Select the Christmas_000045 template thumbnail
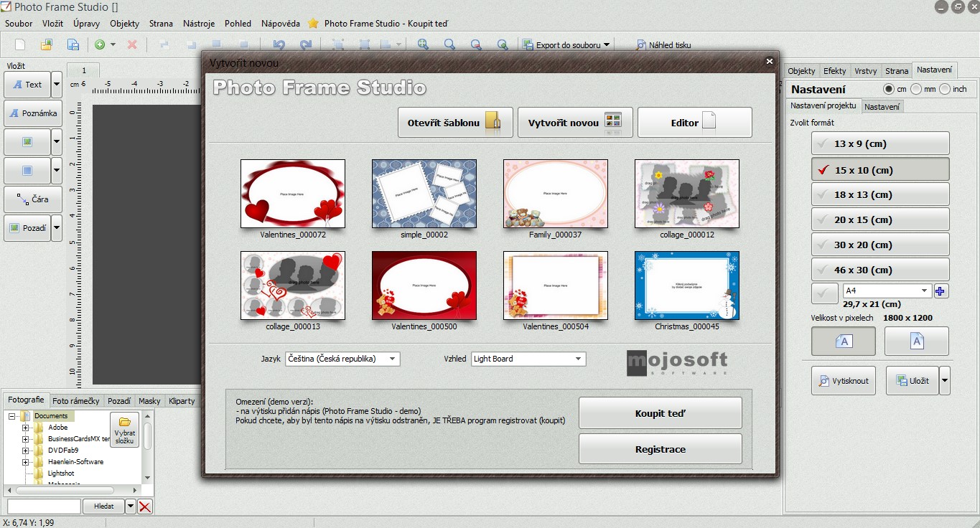This screenshot has width=980, height=528. pyautogui.click(x=687, y=286)
